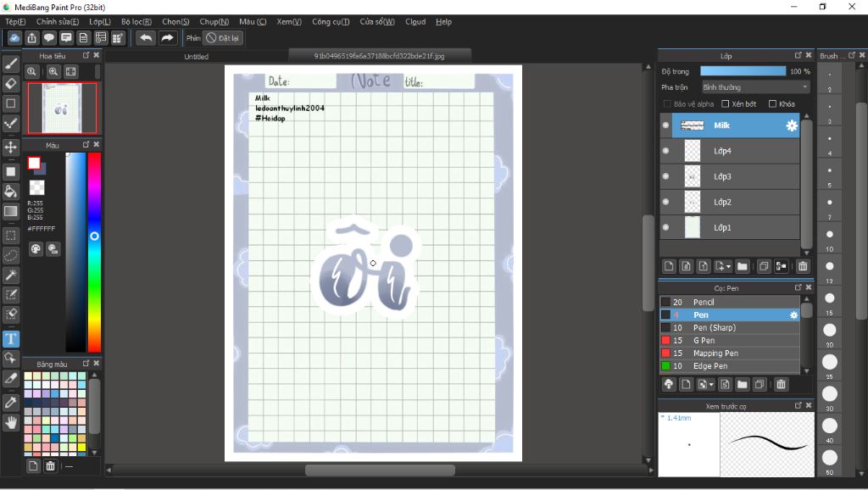The width and height of the screenshot is (868, 490).
Task: Hide the Lớp1 layer
Action: click(x=665, y=227)
